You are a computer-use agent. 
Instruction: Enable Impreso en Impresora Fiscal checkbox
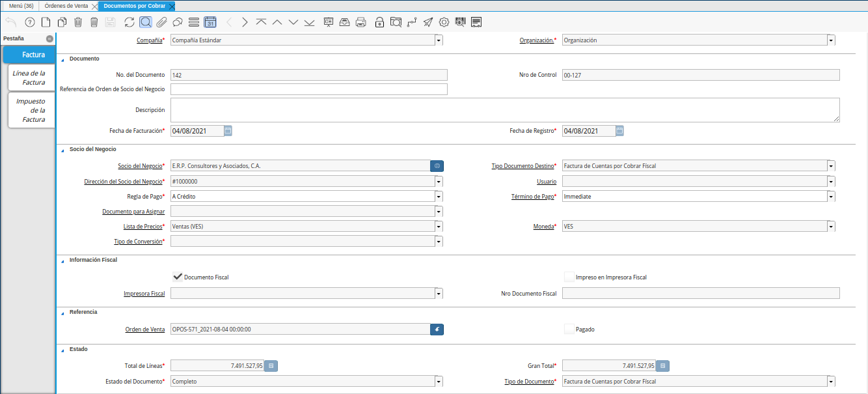click(569, 277)
